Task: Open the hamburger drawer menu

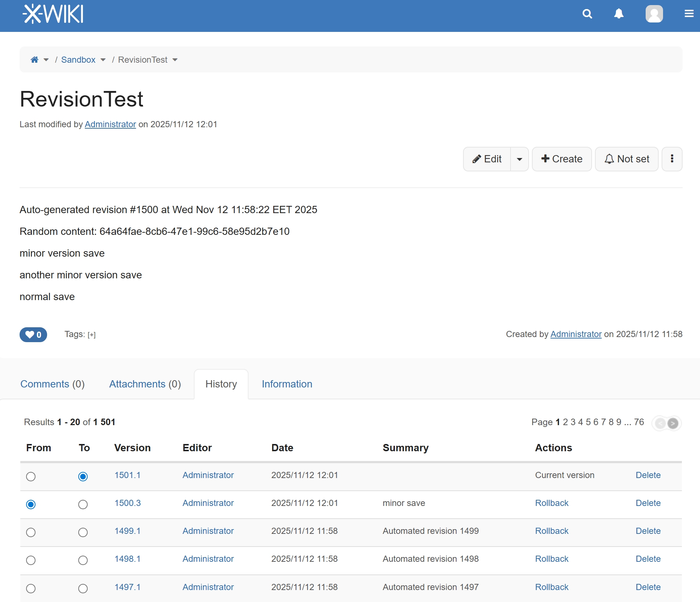Action: coord(688,14)
